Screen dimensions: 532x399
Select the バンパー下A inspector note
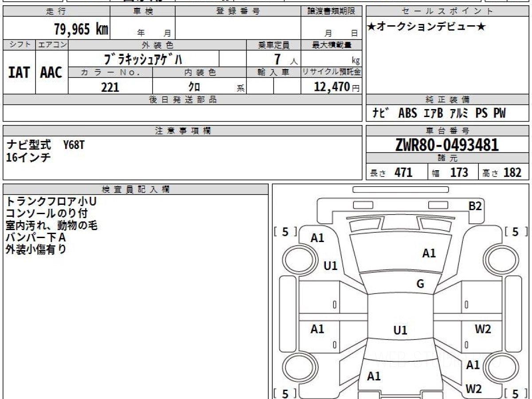point(35,238)
